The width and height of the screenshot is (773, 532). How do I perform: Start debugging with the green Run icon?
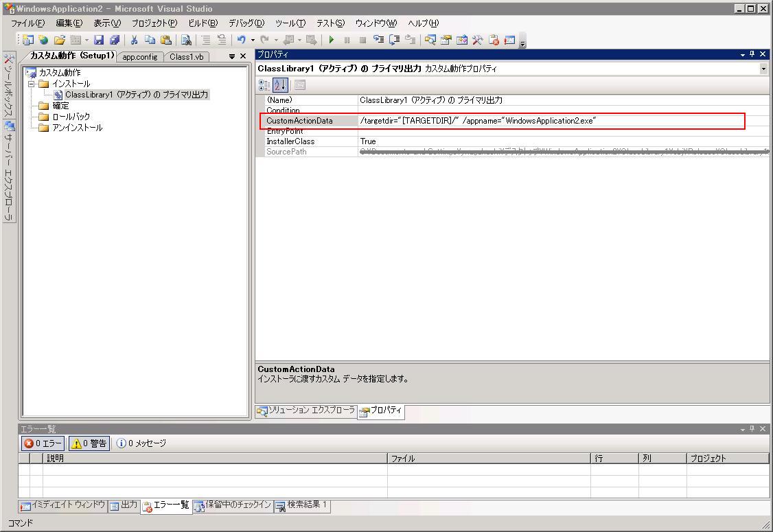pyautogui.click(x=332, y=40)
